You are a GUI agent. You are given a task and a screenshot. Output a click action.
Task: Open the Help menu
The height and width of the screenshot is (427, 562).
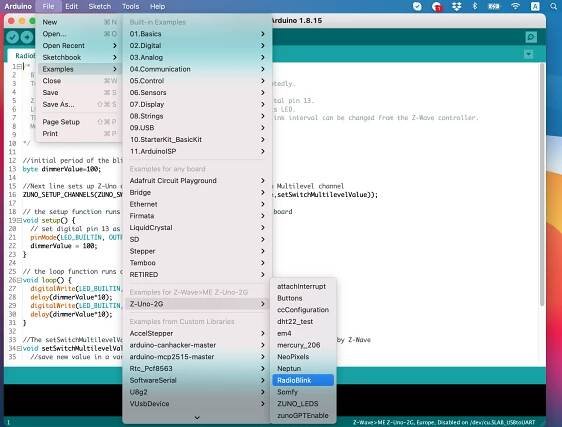157,6
